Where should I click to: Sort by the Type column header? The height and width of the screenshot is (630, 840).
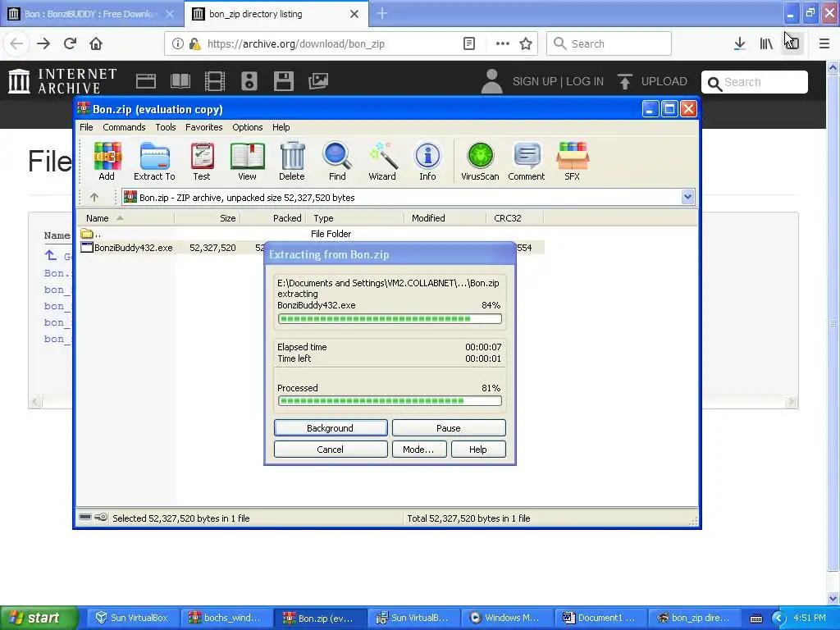click(355, 218)
